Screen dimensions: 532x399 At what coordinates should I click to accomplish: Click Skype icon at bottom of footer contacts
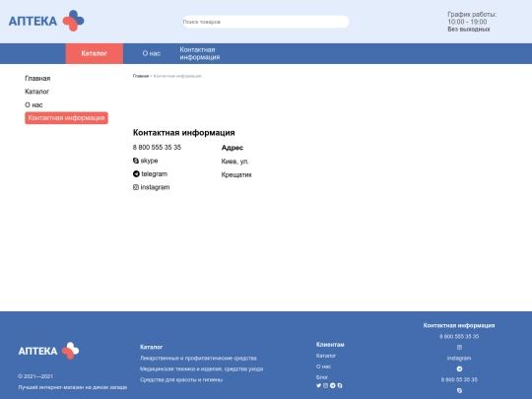pyautogui.click(x=459, y=390)
